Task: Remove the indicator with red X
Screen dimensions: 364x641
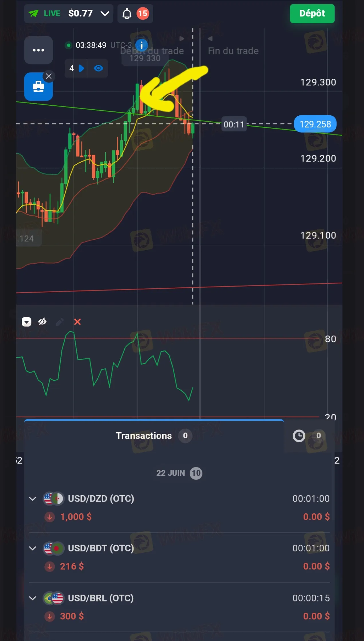Action: (77, 322)
